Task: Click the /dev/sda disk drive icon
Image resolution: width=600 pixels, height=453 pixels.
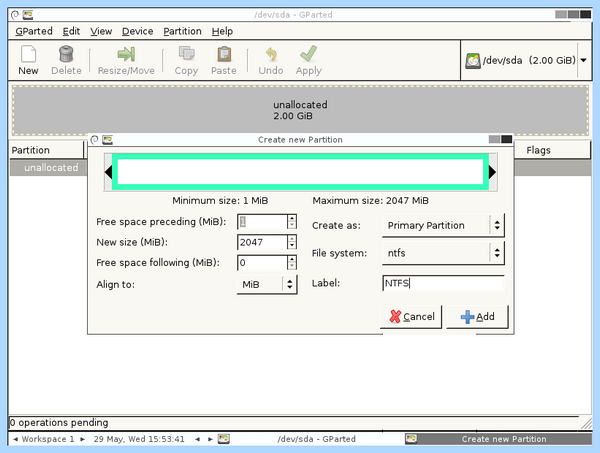Action: pos(473,61)
